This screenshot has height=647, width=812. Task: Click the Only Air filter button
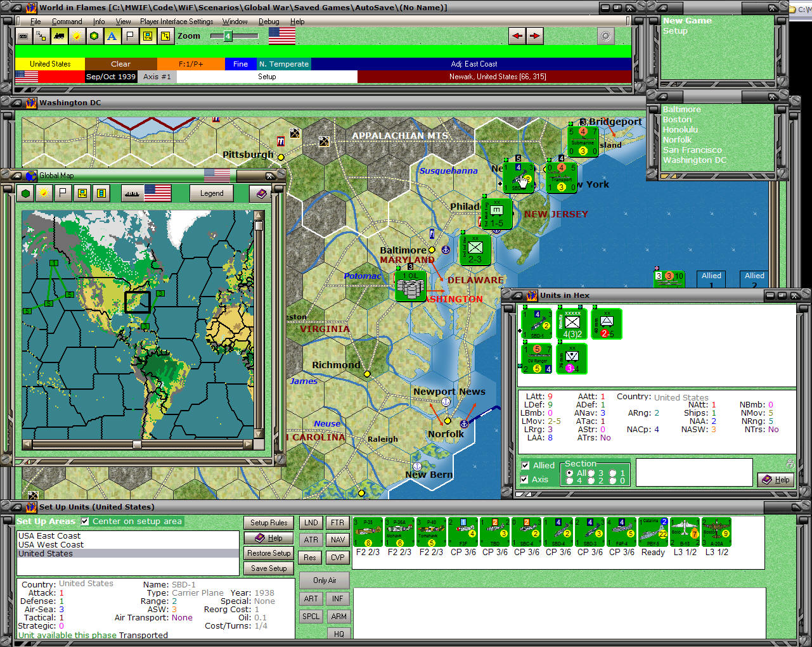click(x=325, y=580)
